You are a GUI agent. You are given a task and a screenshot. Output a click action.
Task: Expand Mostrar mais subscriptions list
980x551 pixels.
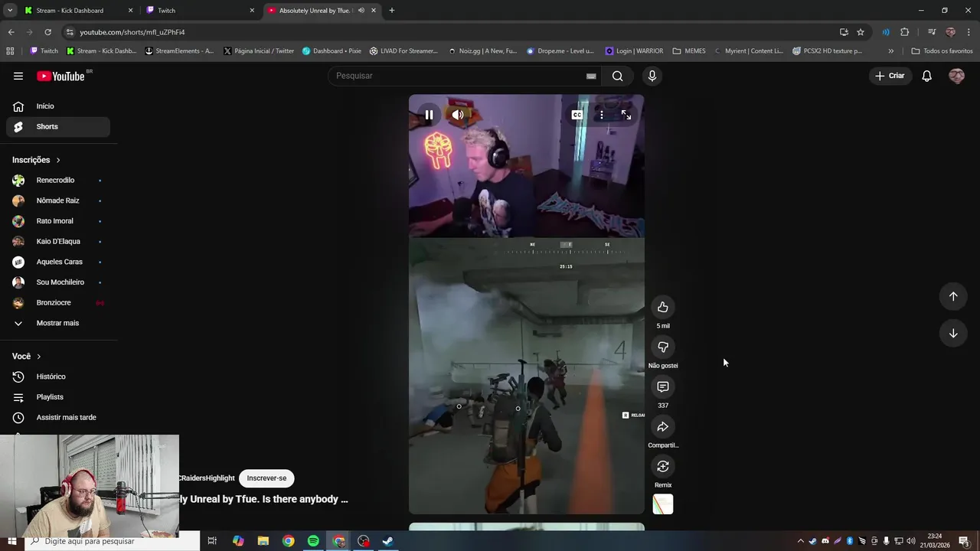pyautogui.click(x=58, y=323)
